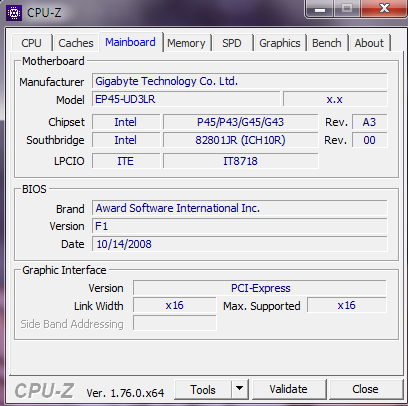Click the Southbridge vendor field reading Intel

point(126,140)
